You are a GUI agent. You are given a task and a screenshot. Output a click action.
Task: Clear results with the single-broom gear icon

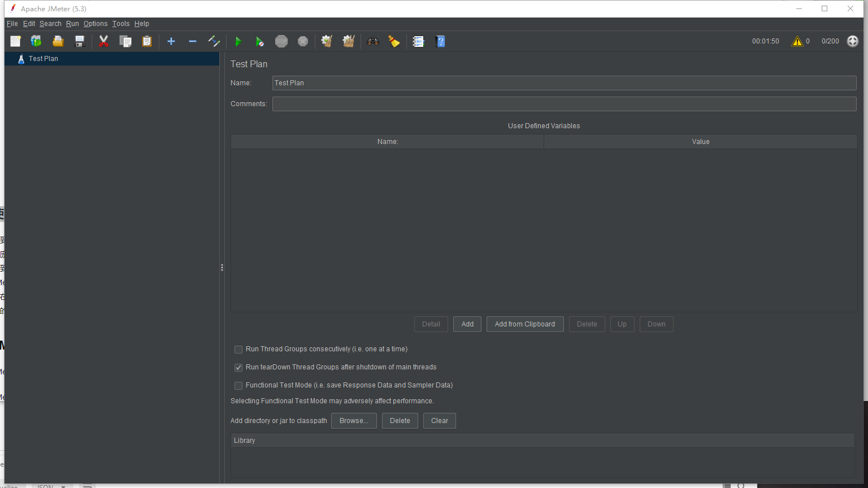[327, 41]
